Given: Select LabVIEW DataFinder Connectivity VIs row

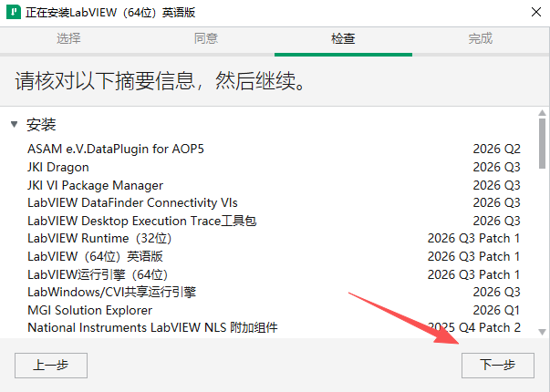Looking at the screenshot, I should [x=274, y=202].
